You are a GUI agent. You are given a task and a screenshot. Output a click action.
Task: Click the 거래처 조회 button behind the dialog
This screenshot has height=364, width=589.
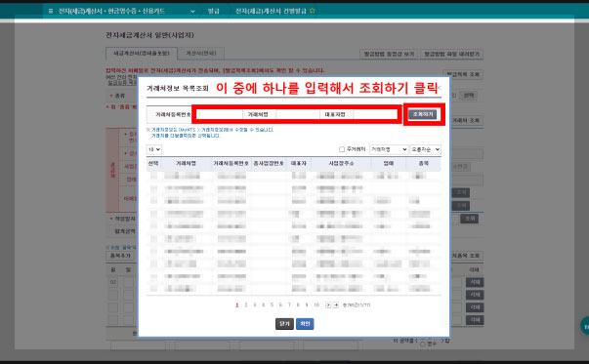(466, 120)
